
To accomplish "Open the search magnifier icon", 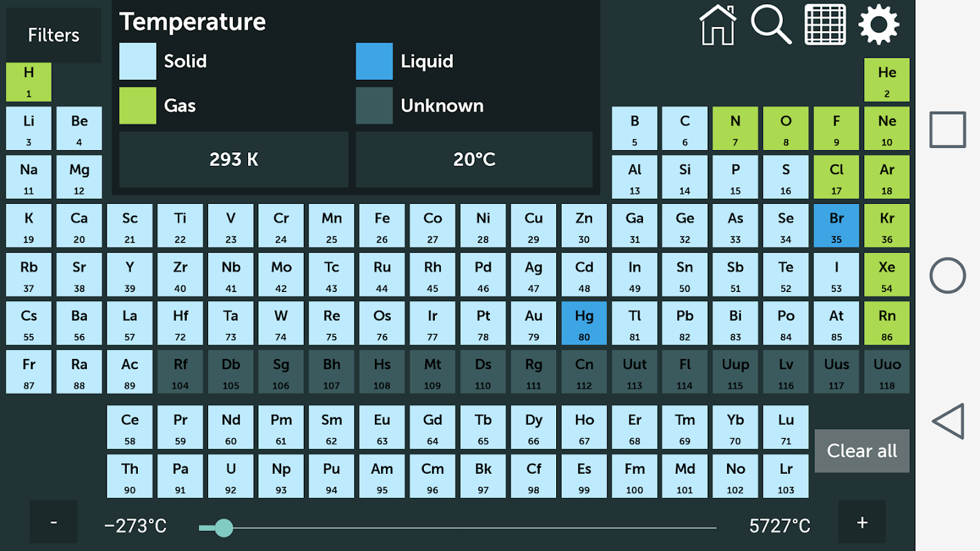I will (770, 25).
